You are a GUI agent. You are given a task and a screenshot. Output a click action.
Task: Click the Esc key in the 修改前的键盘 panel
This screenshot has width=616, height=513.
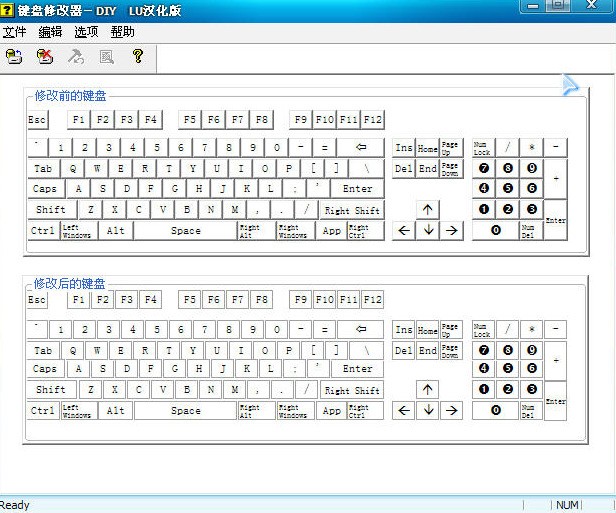[x=38, y=119]
